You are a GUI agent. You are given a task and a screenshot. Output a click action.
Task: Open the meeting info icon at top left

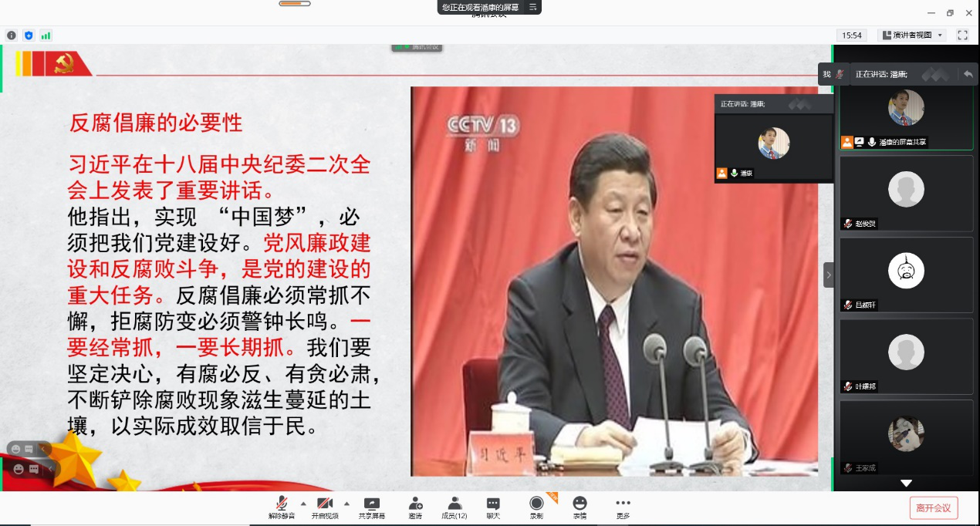tap(12, 35)
